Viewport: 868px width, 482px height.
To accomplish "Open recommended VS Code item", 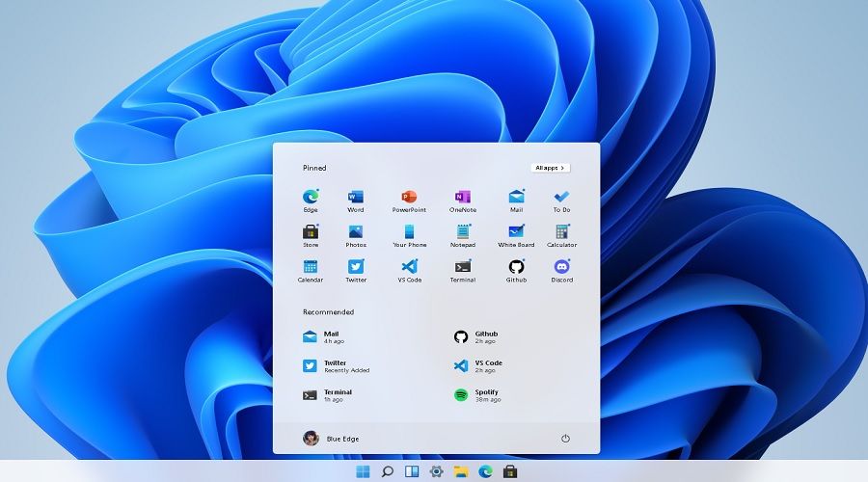I will coord(478,366).
